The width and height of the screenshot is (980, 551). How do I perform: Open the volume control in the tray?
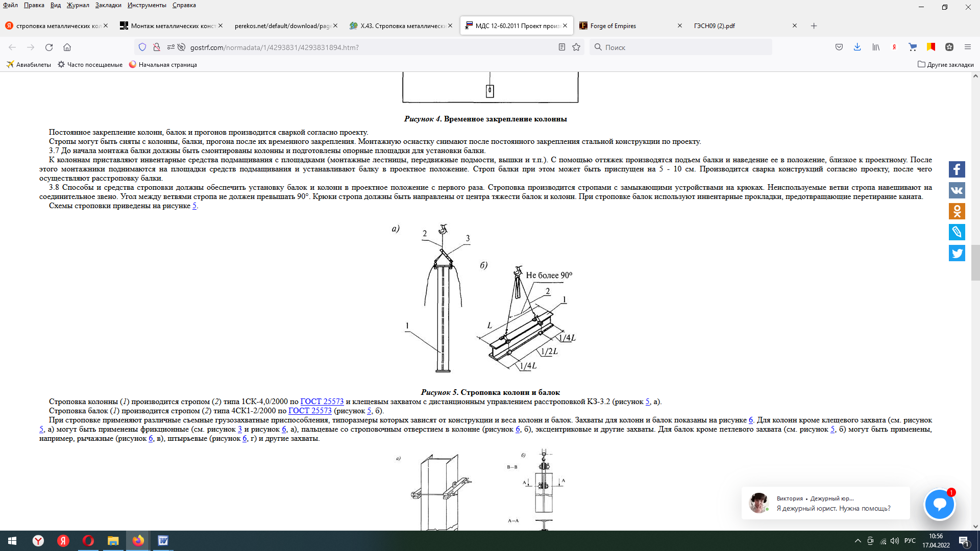coord(895,541)
